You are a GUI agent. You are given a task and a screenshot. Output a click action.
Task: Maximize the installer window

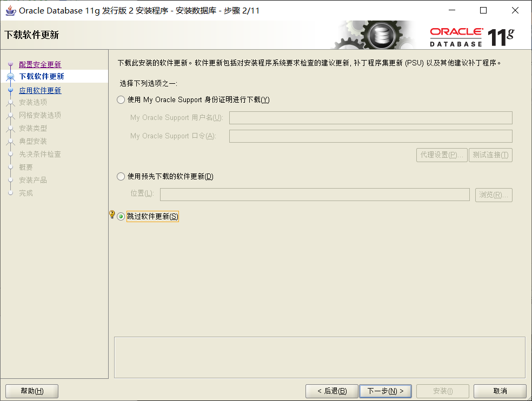[x=483, y=10]
